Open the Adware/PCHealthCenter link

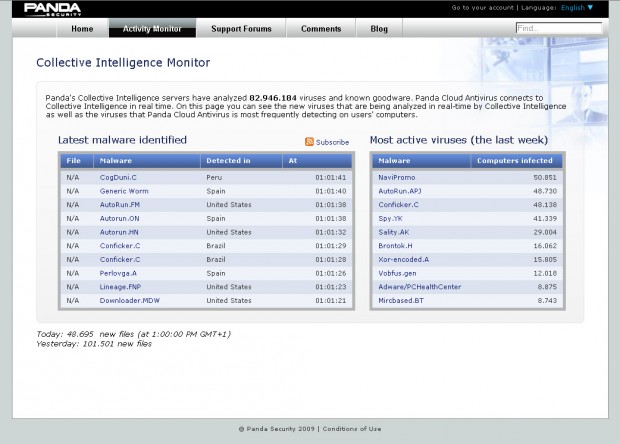tap(420, 287)
